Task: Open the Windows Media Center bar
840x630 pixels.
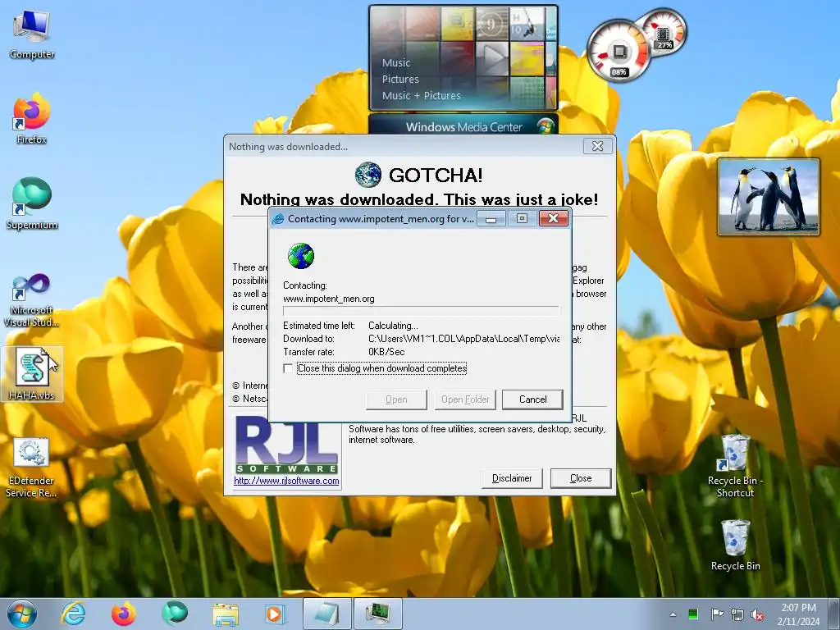Action: tap(463, 126)
